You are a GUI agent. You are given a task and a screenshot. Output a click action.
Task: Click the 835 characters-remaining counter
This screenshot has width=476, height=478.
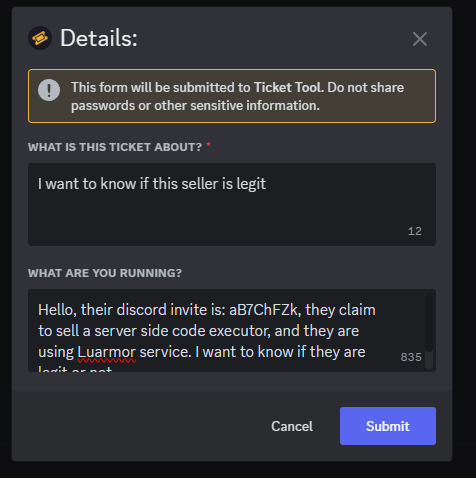click(x=411, y=357)
